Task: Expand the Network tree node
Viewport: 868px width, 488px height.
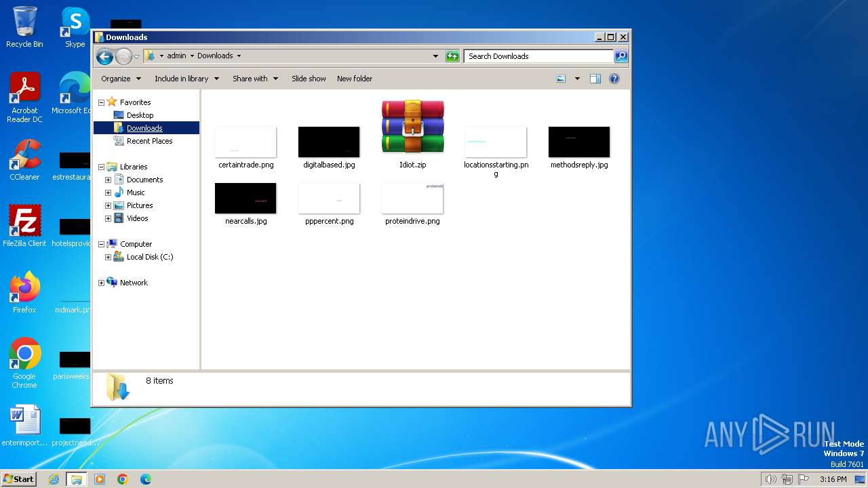Action: tap(101, 283)
